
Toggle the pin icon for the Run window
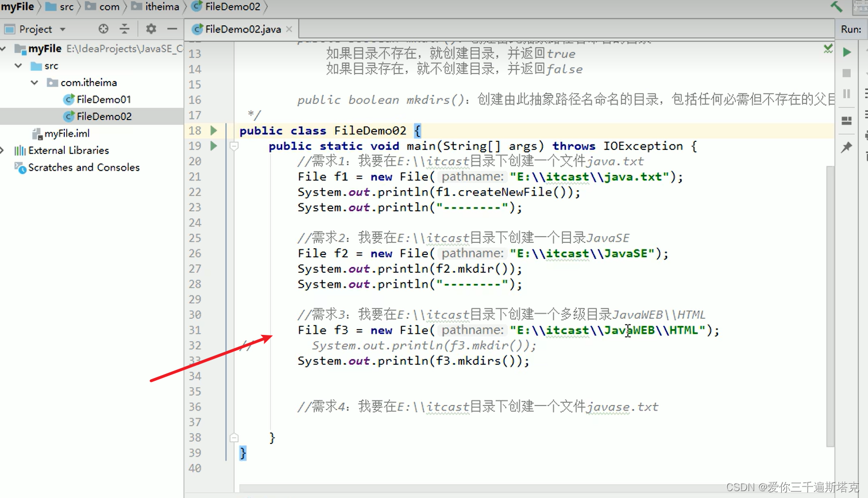coord(846,147)
